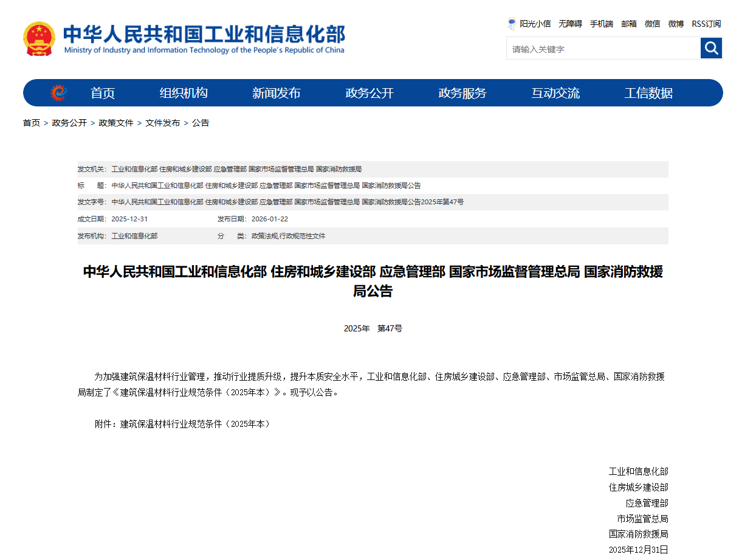Click the 阳光小信 robot assistant icon
Screen dimensions: 756x557
[x=512, y=23]
